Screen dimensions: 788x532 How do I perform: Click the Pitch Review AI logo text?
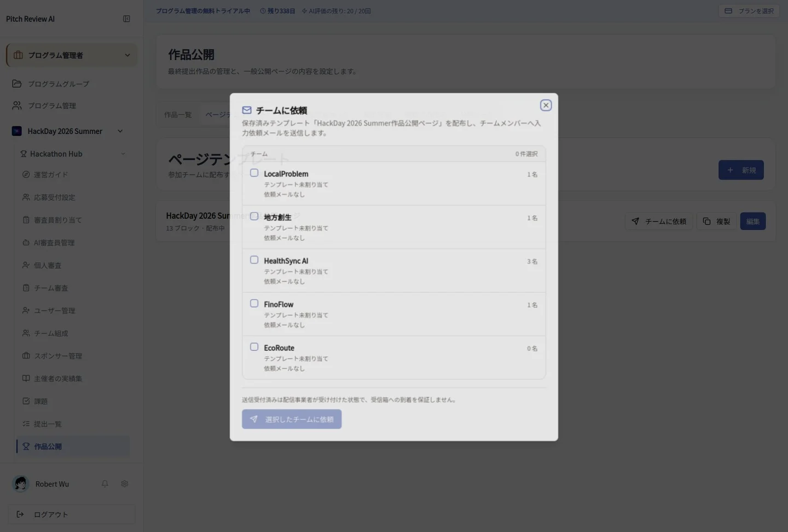[x=30, y=19]
